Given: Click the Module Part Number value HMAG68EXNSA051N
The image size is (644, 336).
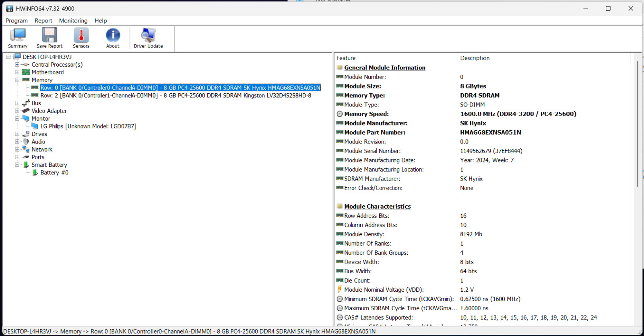Looking at the screenshot, I should tap(490, 132).
